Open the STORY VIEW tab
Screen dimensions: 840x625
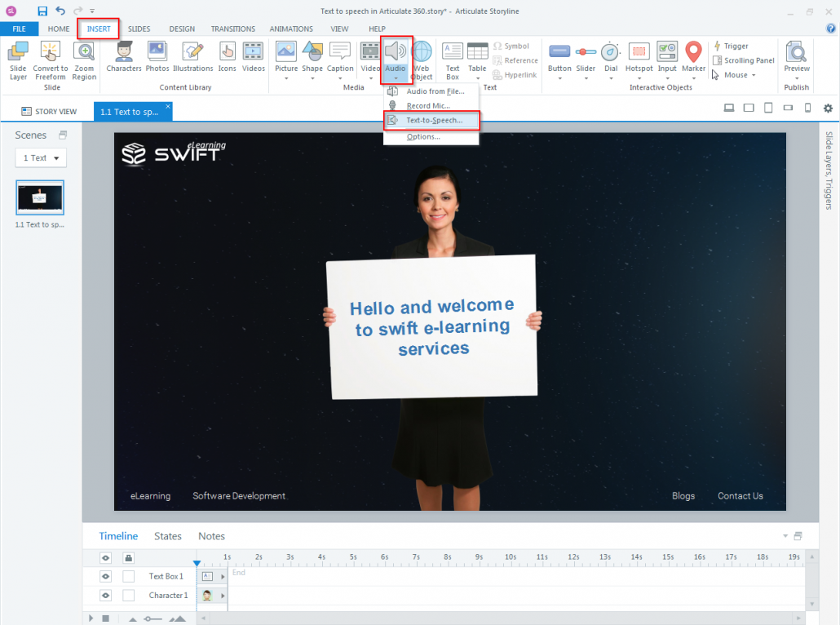click(x=49, y=110)
